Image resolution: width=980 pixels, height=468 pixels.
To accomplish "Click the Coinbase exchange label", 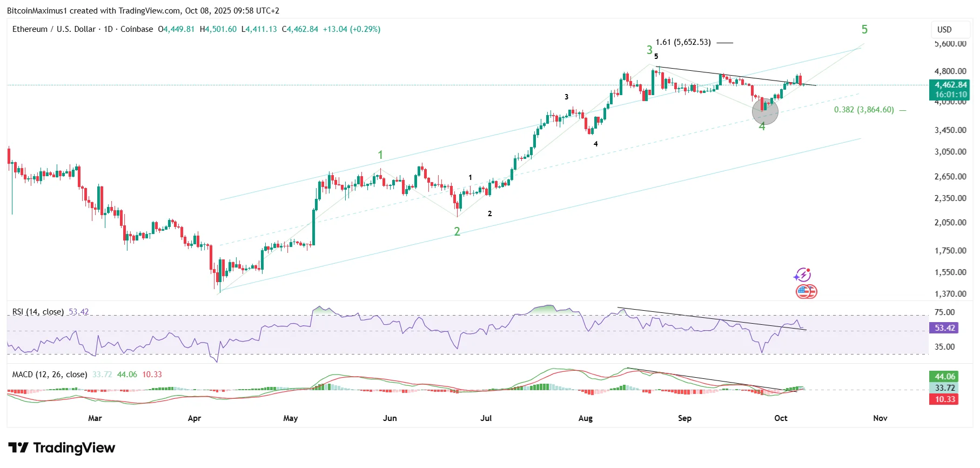I will [137, 29].
